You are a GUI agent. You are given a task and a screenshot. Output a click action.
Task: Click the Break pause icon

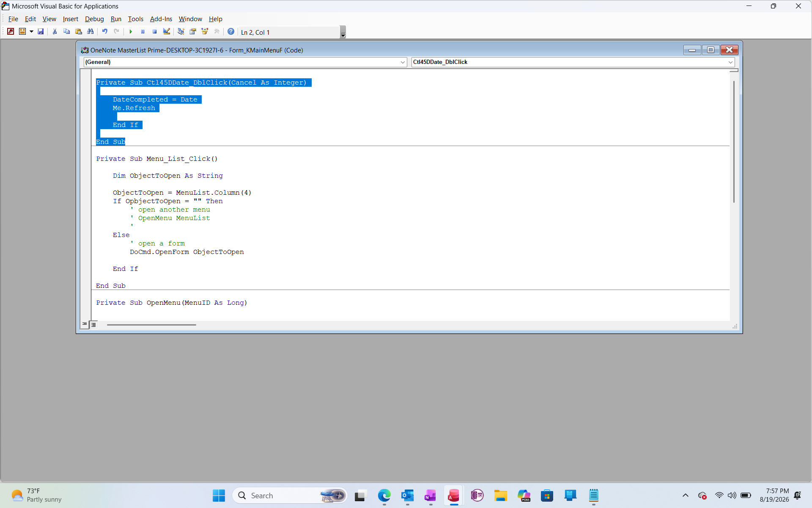point(143,32)
